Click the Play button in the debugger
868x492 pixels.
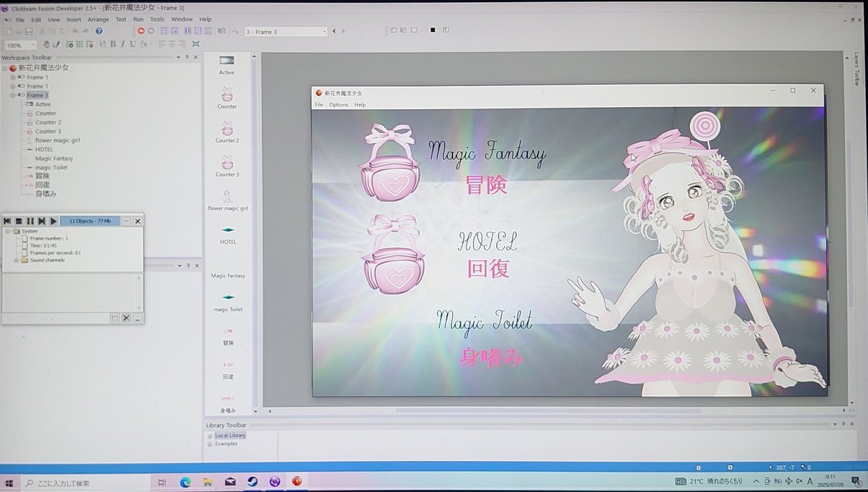54,221
